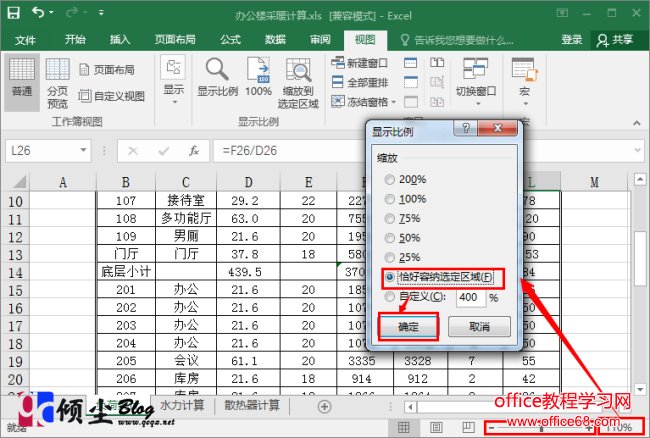Viewport: 650px width, 438px height.
Task: Select column D header
Action: [x=248, y=182]
